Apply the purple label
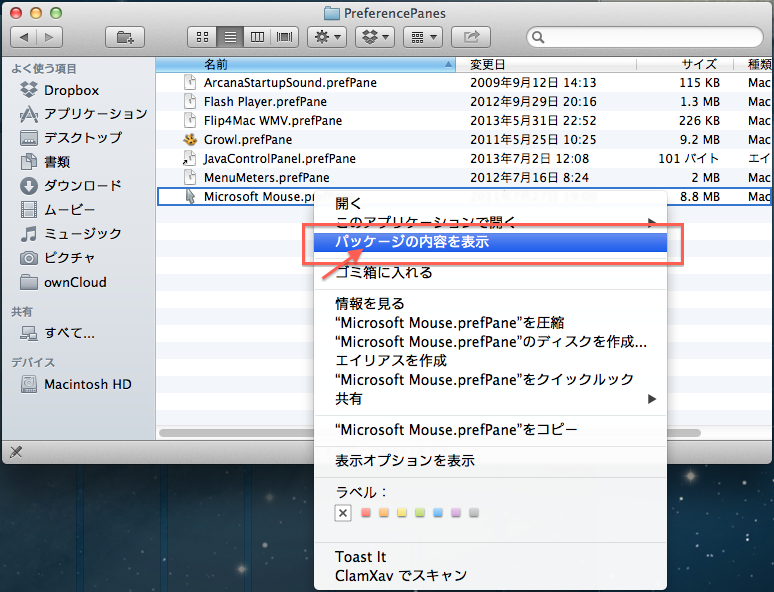This screenshot has height=592, width=774. (456, 513)
